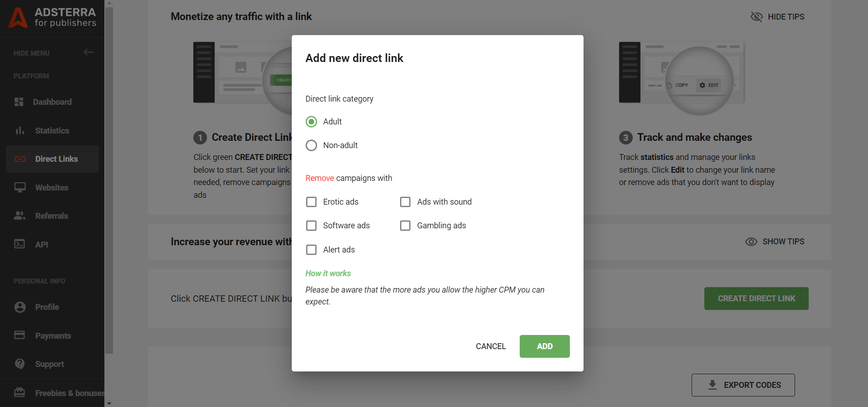Select the Referrals people icon

20,216
